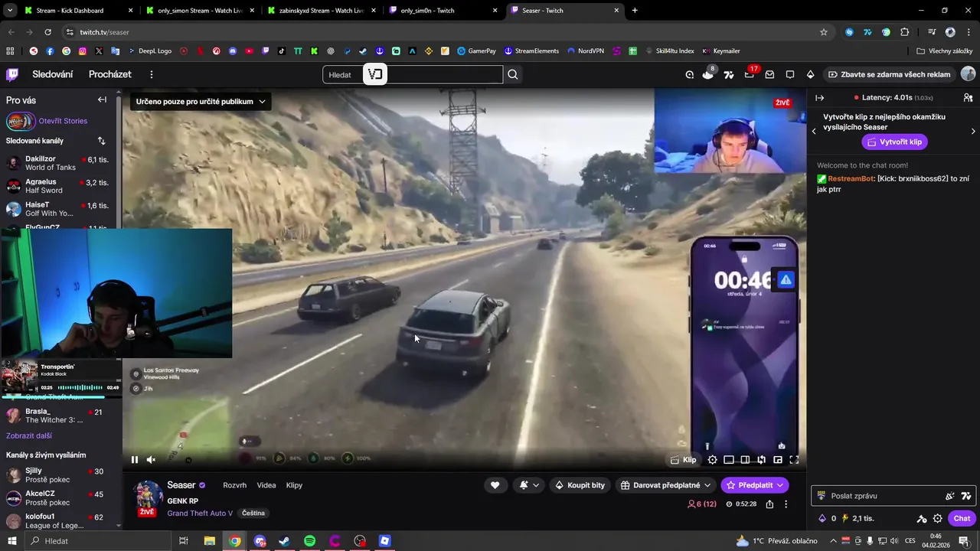Open the drops icon with badge 17

tap(750, 74)
